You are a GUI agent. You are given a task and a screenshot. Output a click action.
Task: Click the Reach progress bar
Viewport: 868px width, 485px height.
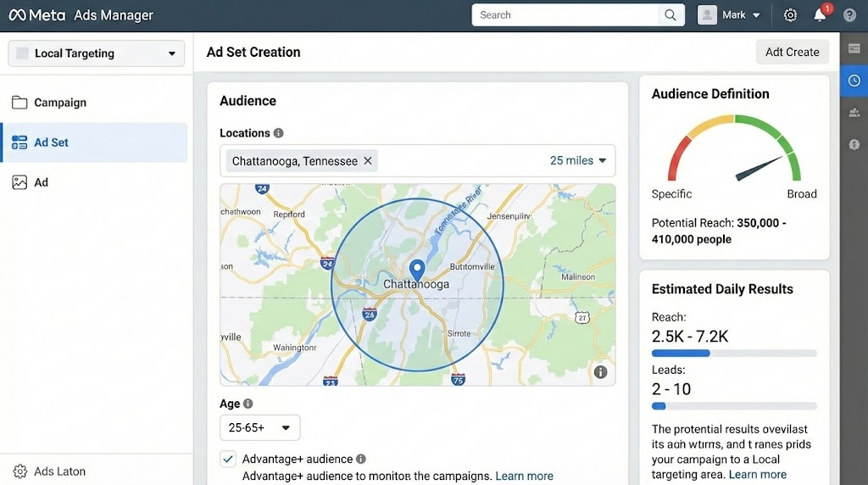(734, 354)
